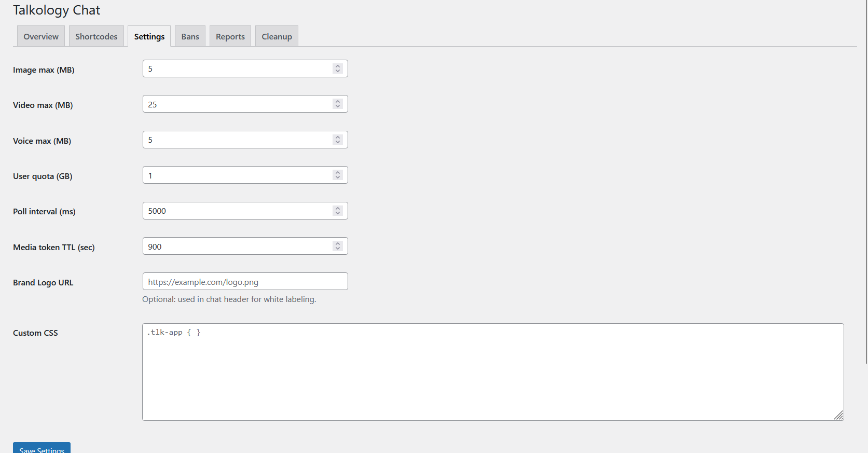Click the page vertical scrollbar
868x453 pixels.
click(865, 182)
